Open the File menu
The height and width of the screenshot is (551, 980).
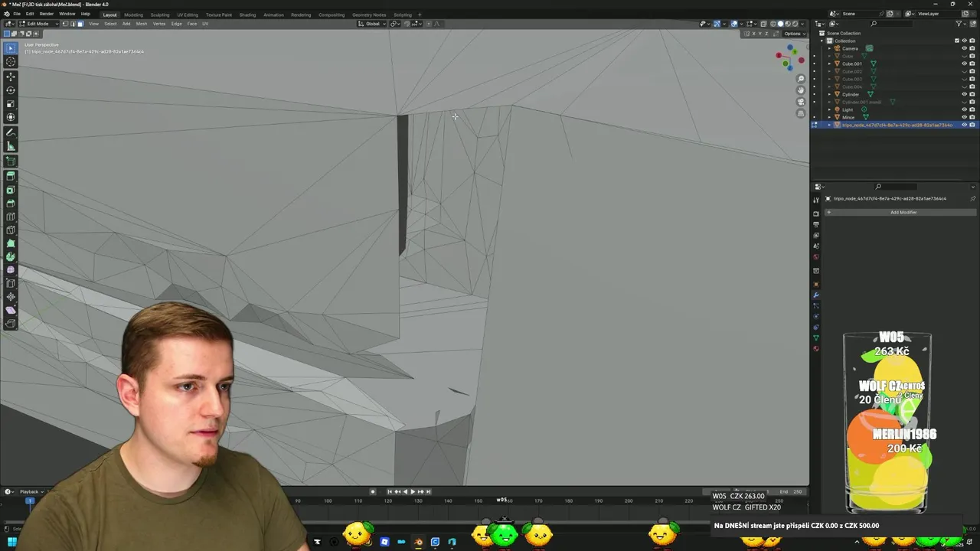(17, 14)
